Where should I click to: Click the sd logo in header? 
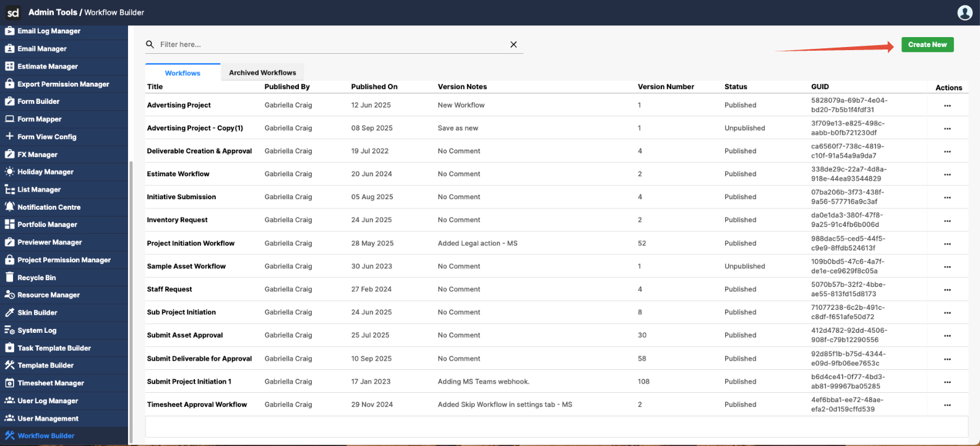click(x=13, y=12)
